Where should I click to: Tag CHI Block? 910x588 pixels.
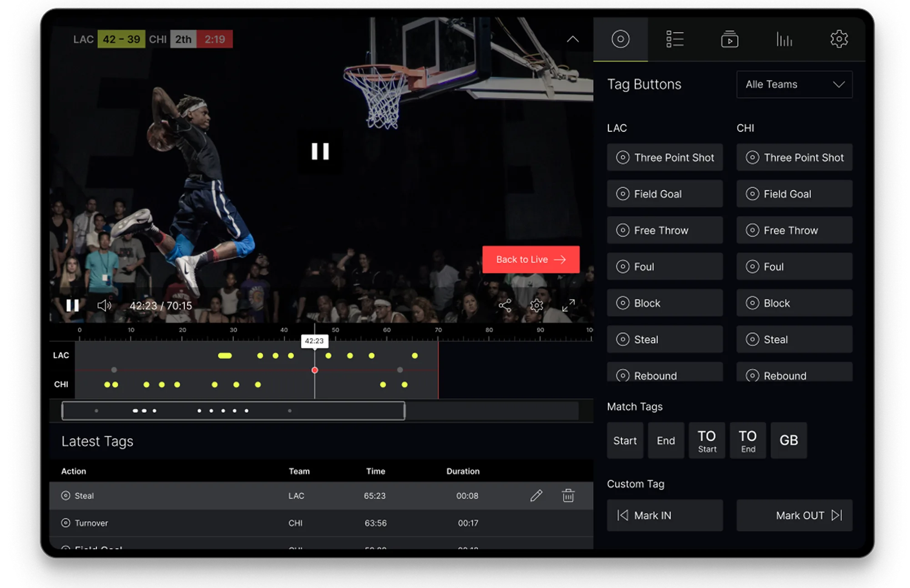(x=794, y=303)
